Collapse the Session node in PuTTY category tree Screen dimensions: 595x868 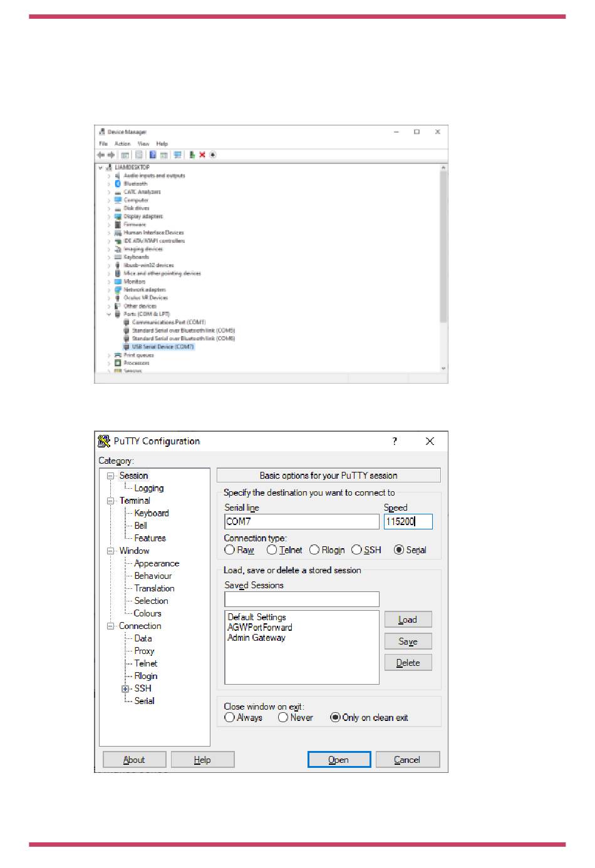coord(111,476)
